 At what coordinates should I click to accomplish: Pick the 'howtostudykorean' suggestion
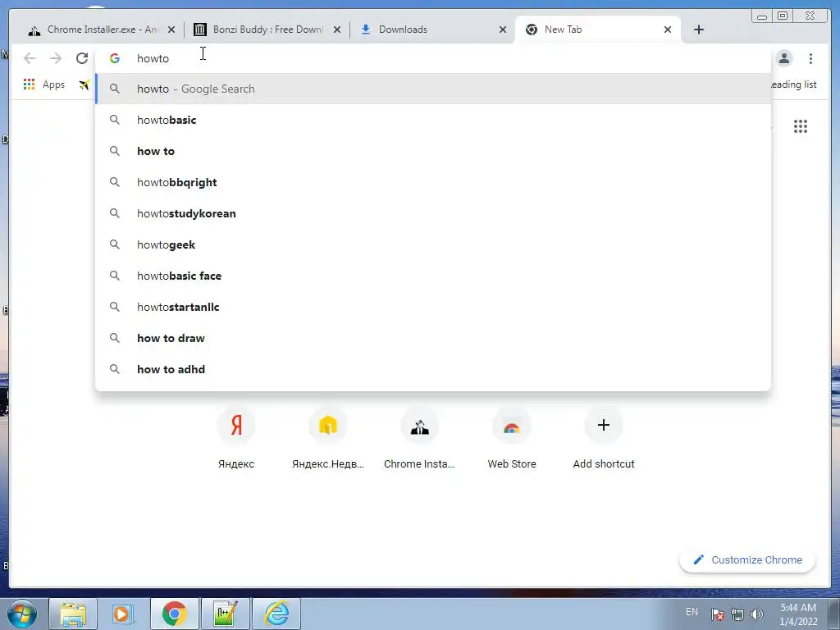pos(433,213)
